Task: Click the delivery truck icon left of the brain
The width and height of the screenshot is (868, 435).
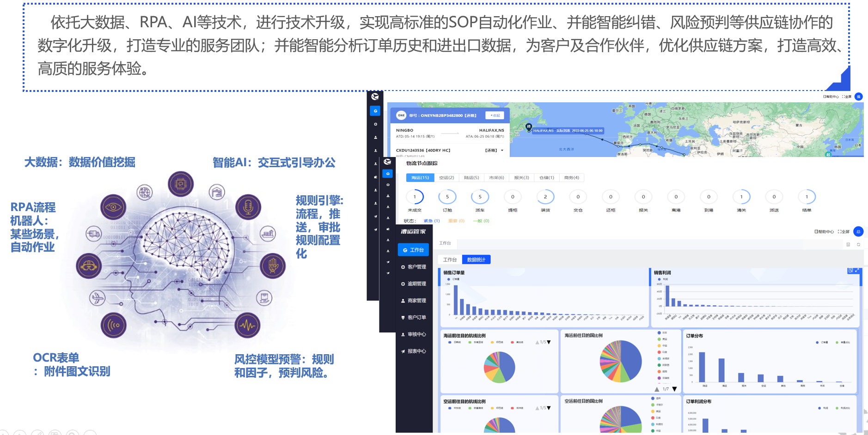Action: tap(94, 234)
